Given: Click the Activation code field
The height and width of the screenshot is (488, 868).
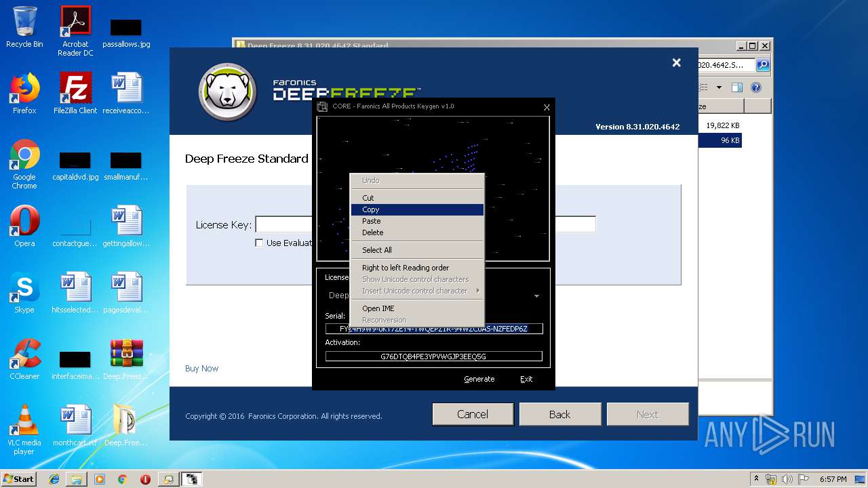Looking at the screenshot, I should pyautogui.click(x=434, y=357).
